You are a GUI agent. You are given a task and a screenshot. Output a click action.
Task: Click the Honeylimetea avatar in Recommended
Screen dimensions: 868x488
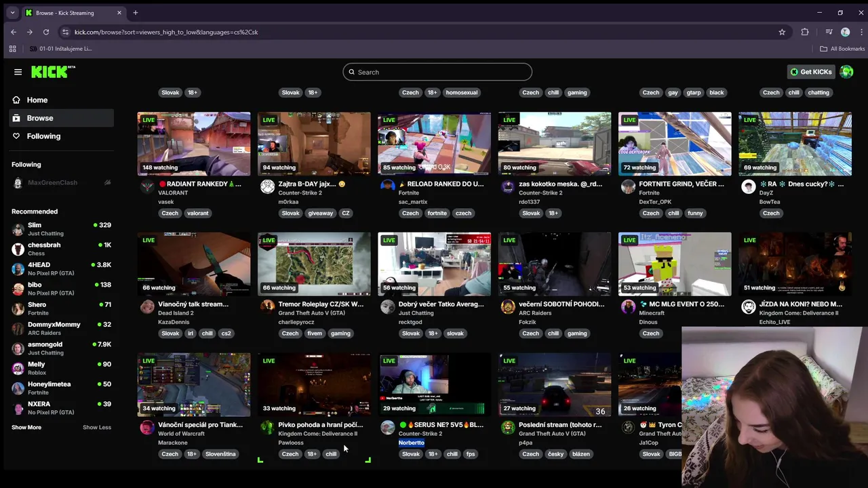18,388
